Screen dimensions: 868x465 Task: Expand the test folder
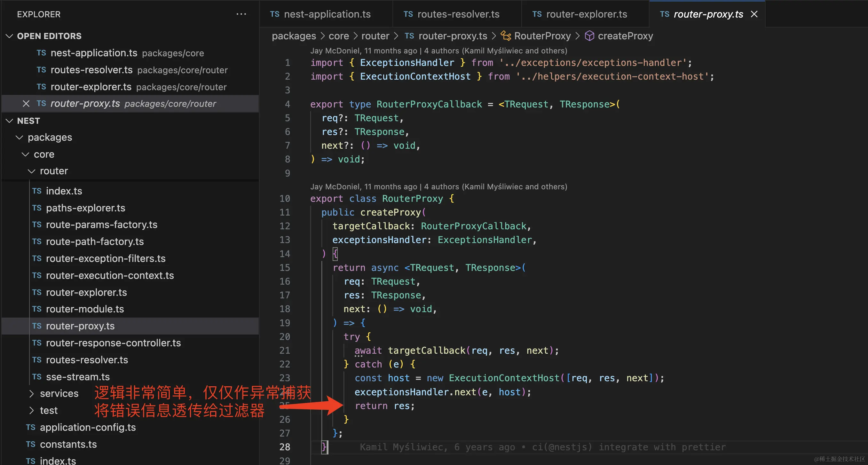[x=31, y=410]
